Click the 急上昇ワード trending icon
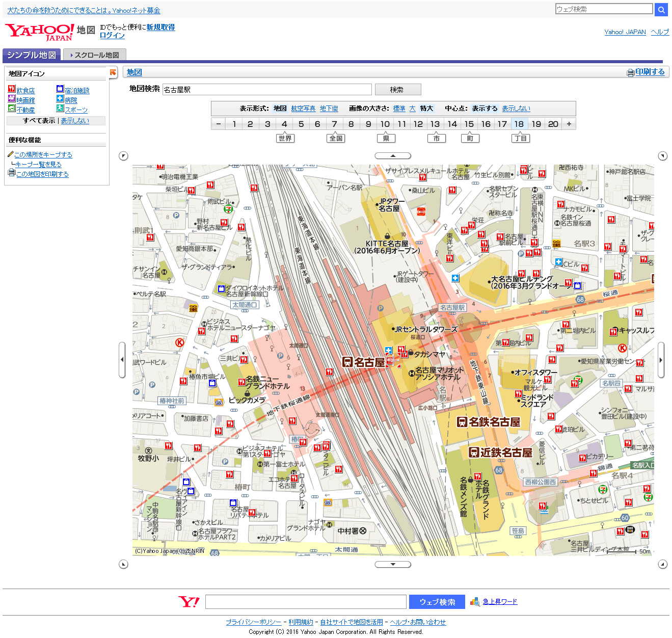Image resolution: width=672 pixels, height=638 pixels. click(475, 602)
